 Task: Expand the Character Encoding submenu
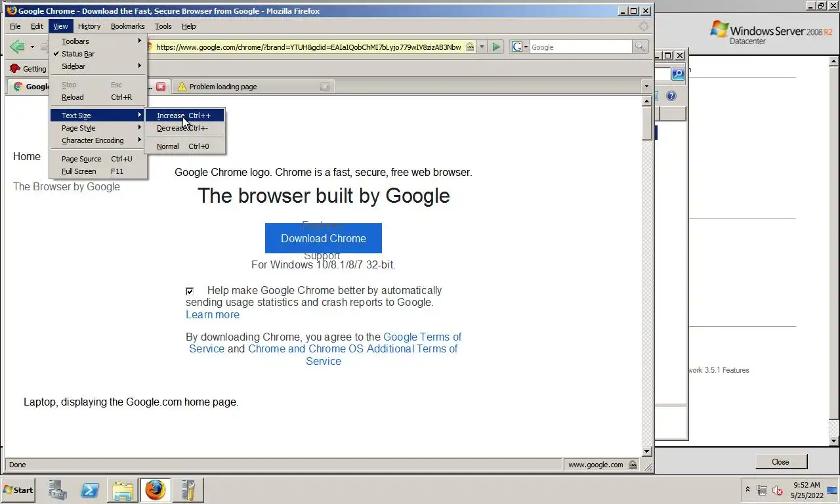98,140
